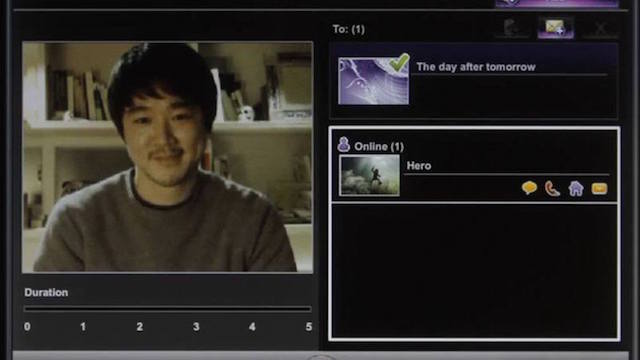Open the Hero contact thumbnail
The width and height of the screenshot is (640, 360).
[x=370, y=176]
